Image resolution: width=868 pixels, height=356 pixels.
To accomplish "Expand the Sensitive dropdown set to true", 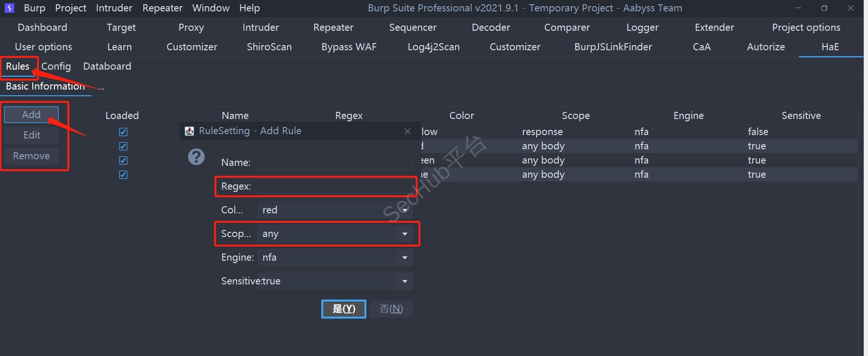I will coord(335,281).
